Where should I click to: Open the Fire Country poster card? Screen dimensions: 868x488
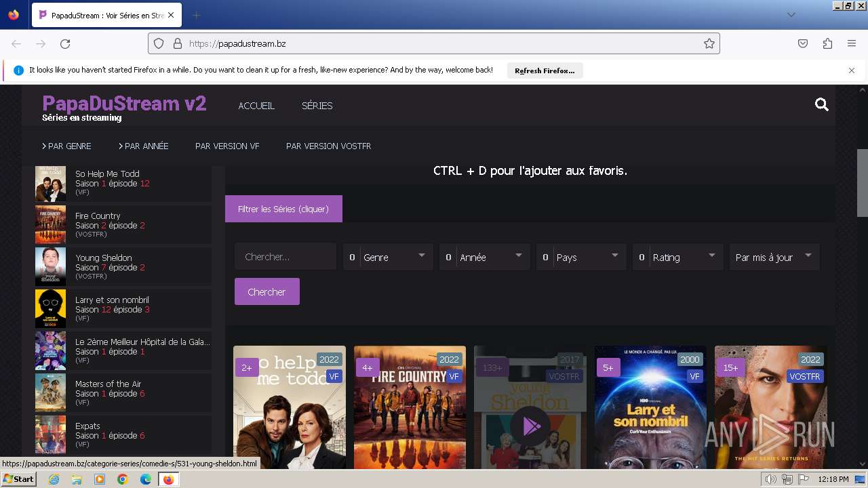[x=410, y=407]
